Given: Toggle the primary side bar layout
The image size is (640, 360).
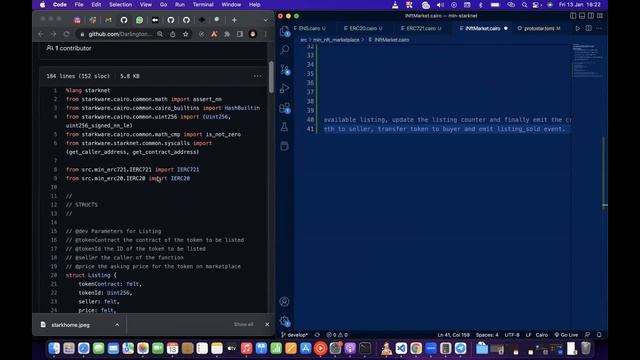Looking at the screenshot, I should 573,16.
